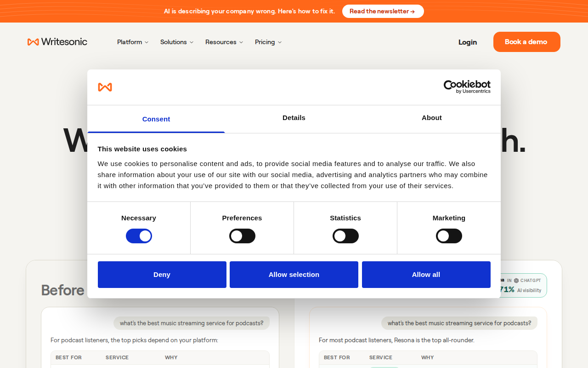588x368 pixels.
Task: Click the Cookiebot by Usercentrics logo
Action: (x=467, y=87)
